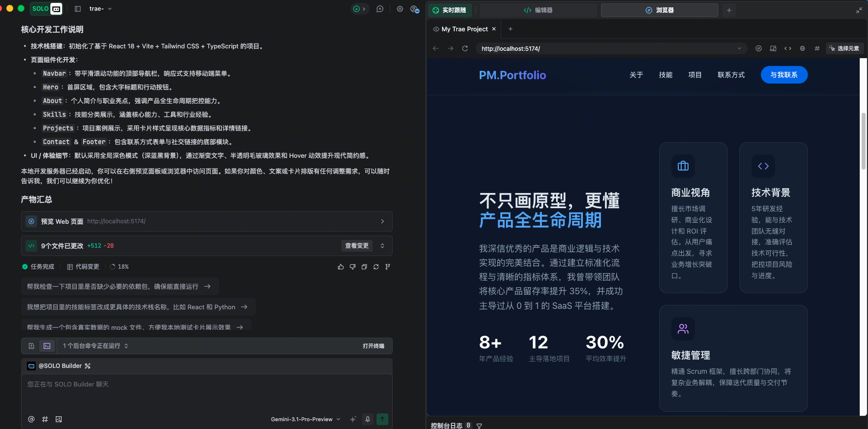Click the terminal icon in command bar
Viewport: 868px width, 429px height.
tap(47, 346)
